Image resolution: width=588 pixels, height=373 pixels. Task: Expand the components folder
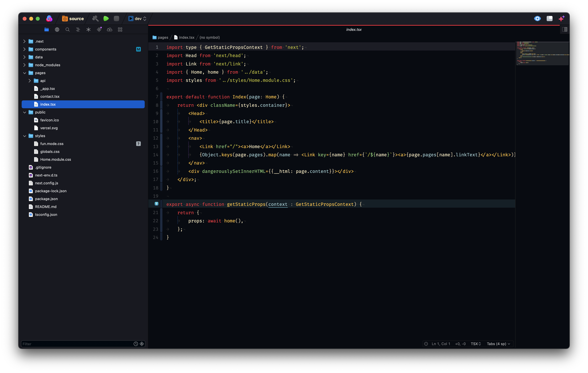click(24, 49)
